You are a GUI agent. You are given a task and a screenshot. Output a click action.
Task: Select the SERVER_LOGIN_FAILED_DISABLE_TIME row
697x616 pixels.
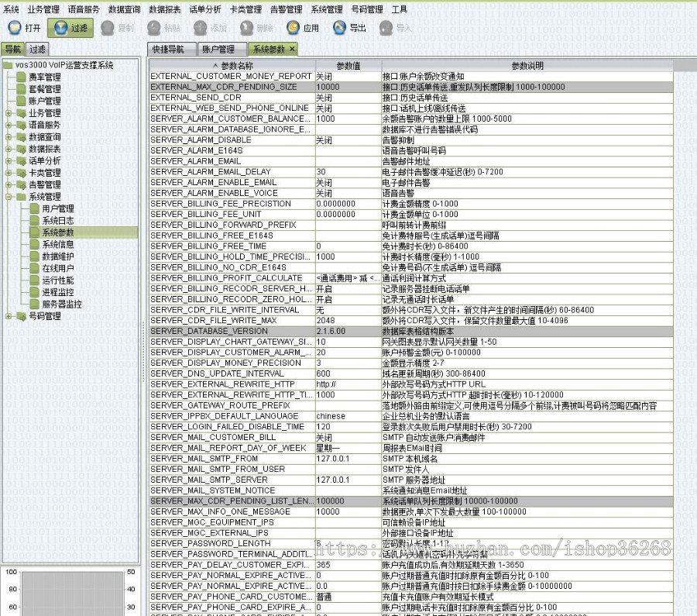click(411, 427)
